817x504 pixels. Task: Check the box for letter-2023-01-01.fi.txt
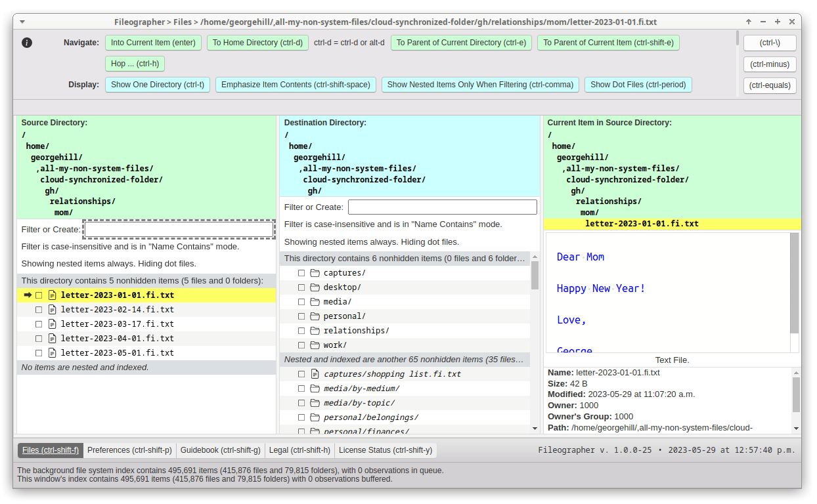(39, 295)
